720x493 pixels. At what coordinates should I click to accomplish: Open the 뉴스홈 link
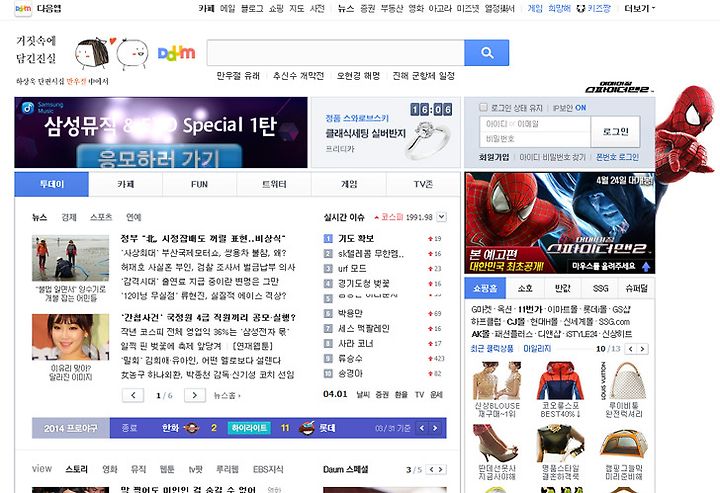(x=227, y=395)
